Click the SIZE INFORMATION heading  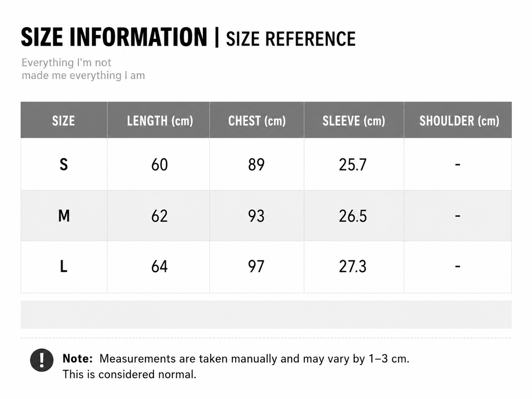coord(114,37)
